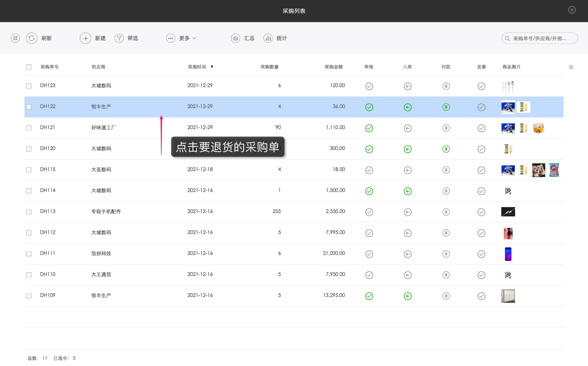Sort by the 采购单号 column header
Screen dimensions: 588x366
click(49, 67)
